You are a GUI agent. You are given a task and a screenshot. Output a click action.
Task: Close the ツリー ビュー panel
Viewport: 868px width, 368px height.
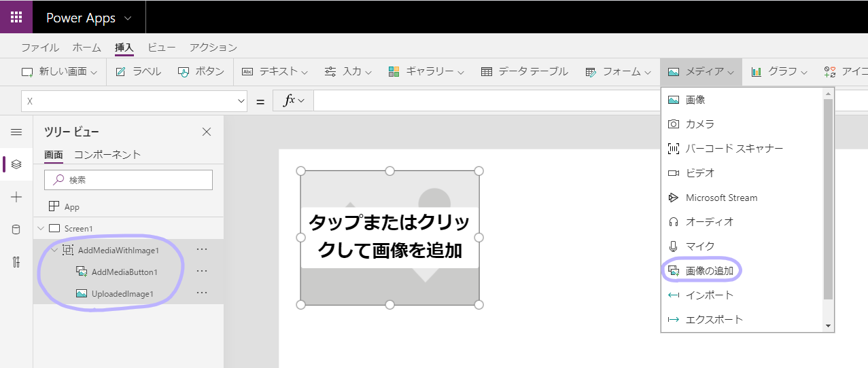coord(207,132)
